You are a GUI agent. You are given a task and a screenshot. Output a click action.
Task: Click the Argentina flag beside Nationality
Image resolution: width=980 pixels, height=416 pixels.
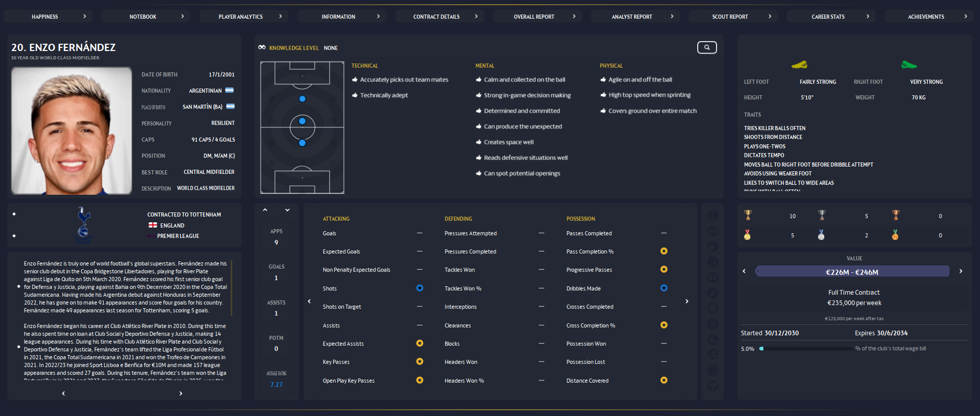(x=230, y=91)
